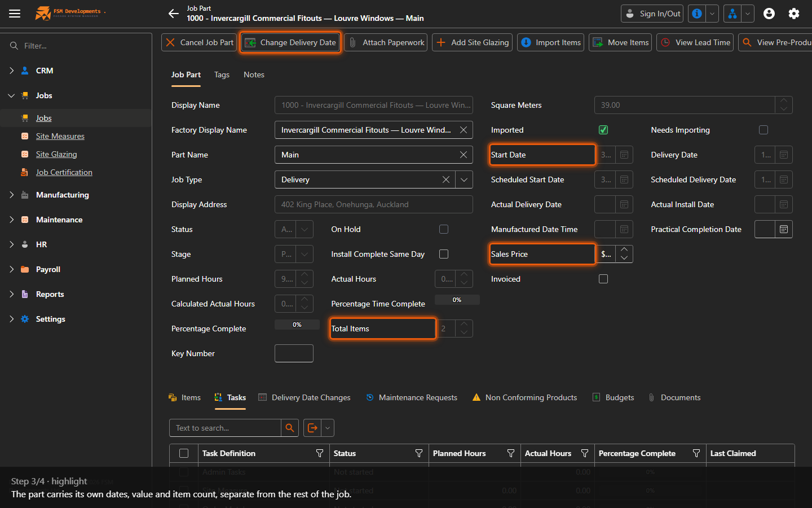Switch to the Tags tab
The width and height of the screenshot is (812, 508).
tap(222, 75)
